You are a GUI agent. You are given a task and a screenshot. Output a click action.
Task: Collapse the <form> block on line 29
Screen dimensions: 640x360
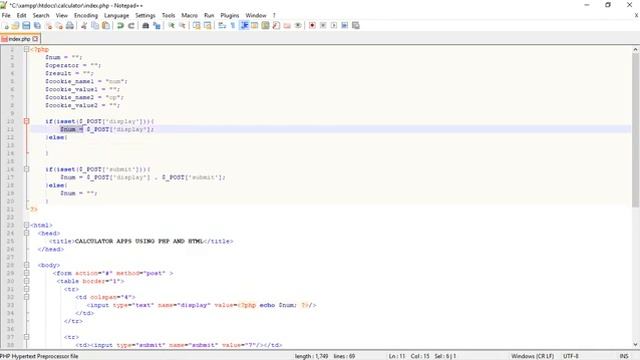[27, 273]
